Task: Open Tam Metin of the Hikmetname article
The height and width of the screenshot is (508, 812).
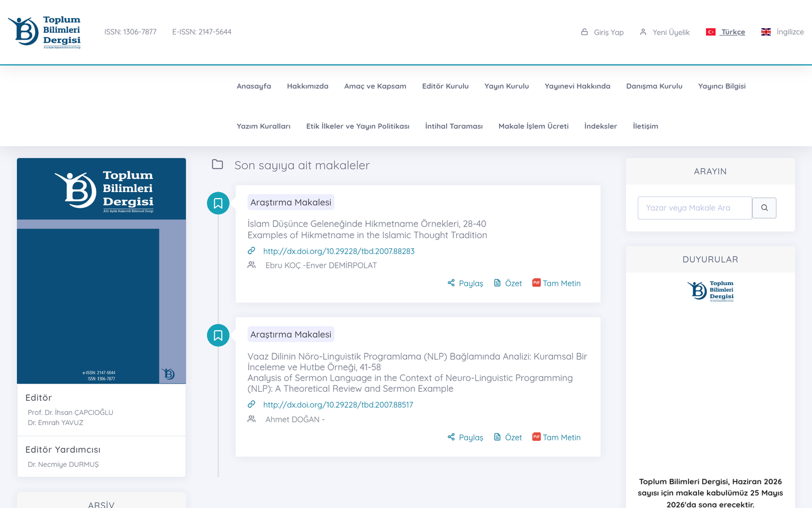Action: click(x=562, y=283)
